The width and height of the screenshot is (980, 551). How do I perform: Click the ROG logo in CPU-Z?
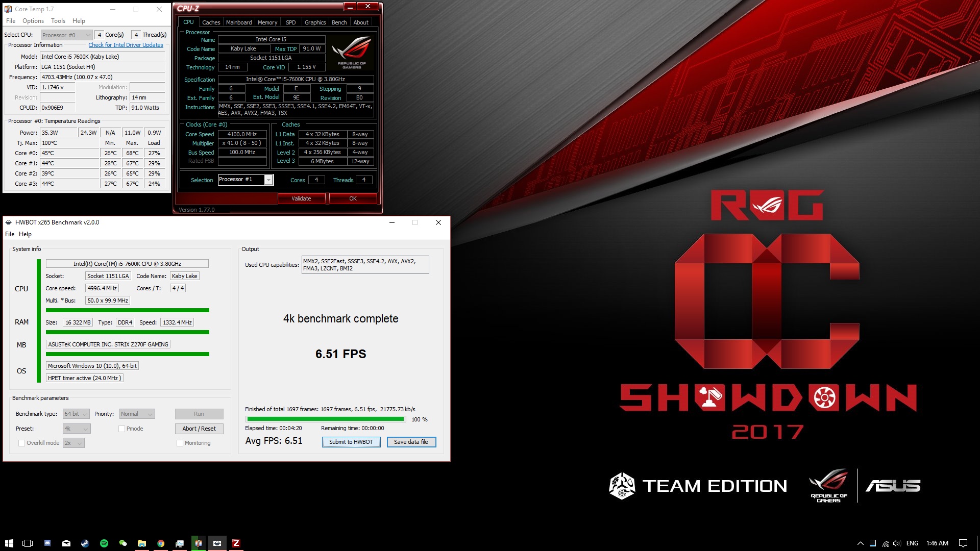tap(352, 53)
